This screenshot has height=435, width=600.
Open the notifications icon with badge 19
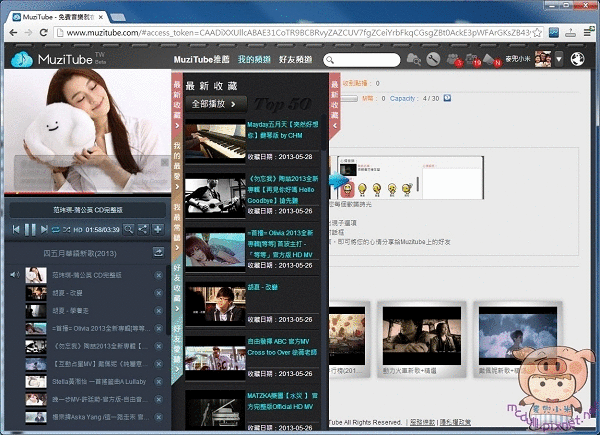tap(473, 60)
